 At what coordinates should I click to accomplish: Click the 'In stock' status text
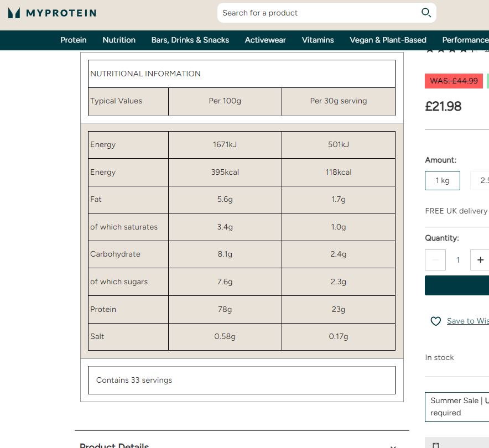439,358
